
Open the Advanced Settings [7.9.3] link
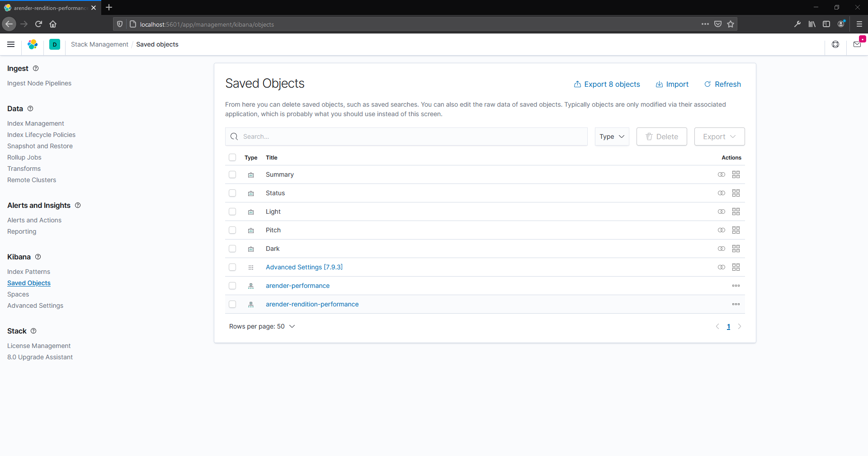304,267
